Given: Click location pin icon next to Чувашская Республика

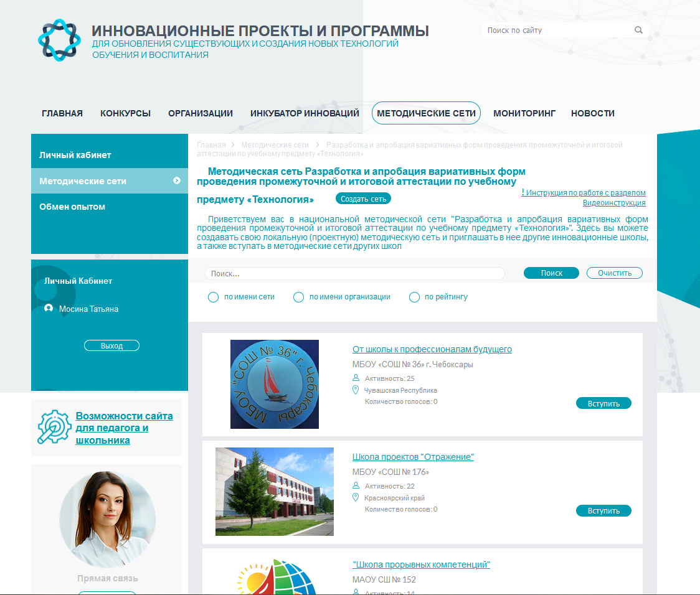Looking at the screenshot, I should point(356,390).
